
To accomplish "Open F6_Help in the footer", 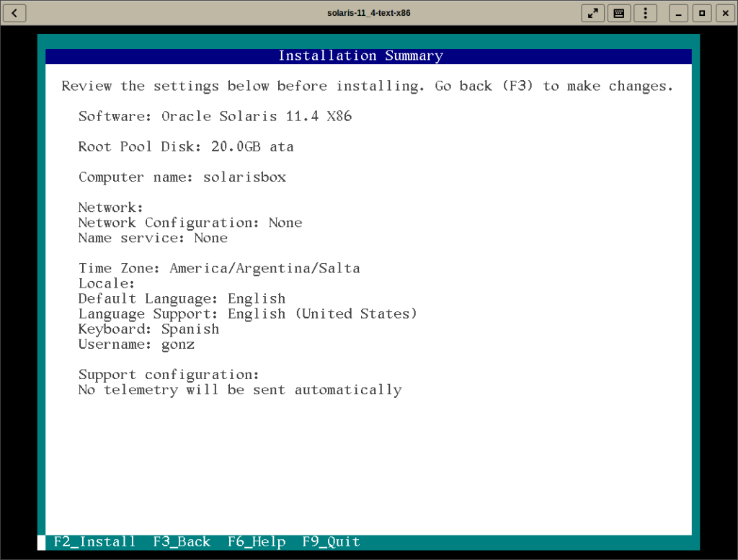I will (257, 542).
